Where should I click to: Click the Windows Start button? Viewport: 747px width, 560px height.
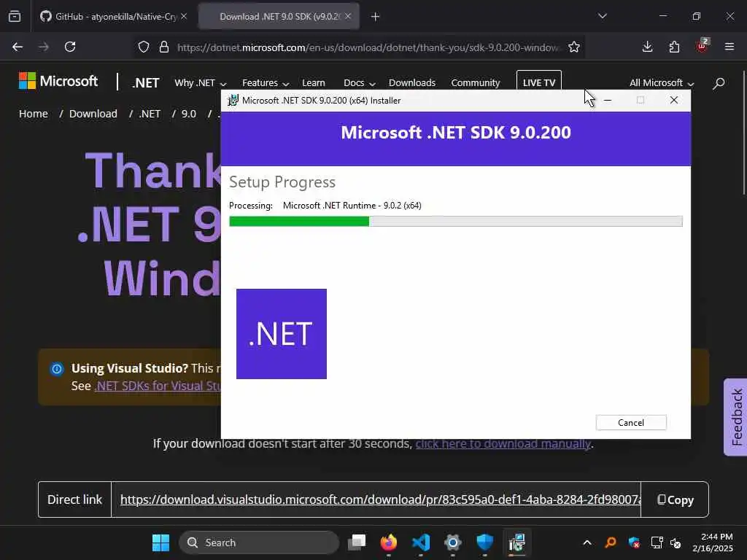coord(160,542)
